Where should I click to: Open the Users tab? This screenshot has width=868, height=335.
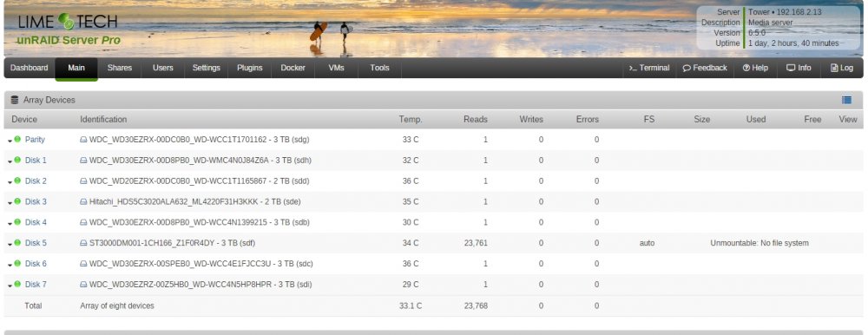pos(163,68)
